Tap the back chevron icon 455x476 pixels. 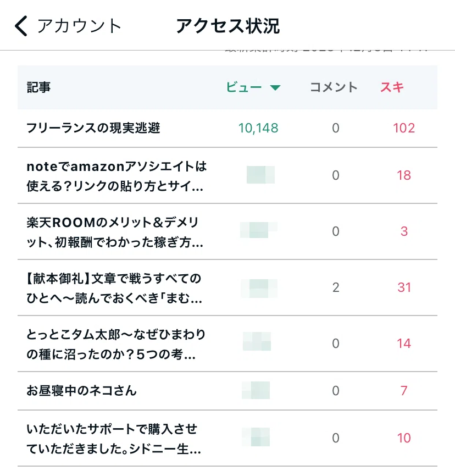click(x=21, y=26)
